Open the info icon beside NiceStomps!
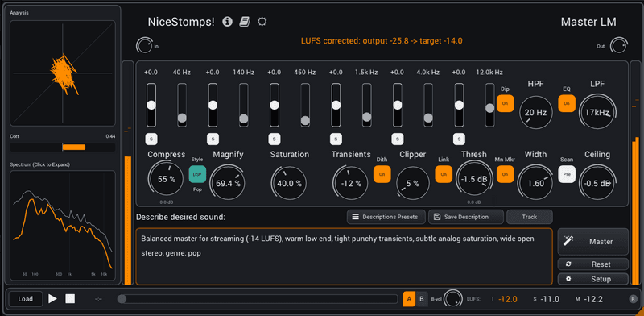The width and height of the screenshot is (644, 316). [x=227, y=22]
